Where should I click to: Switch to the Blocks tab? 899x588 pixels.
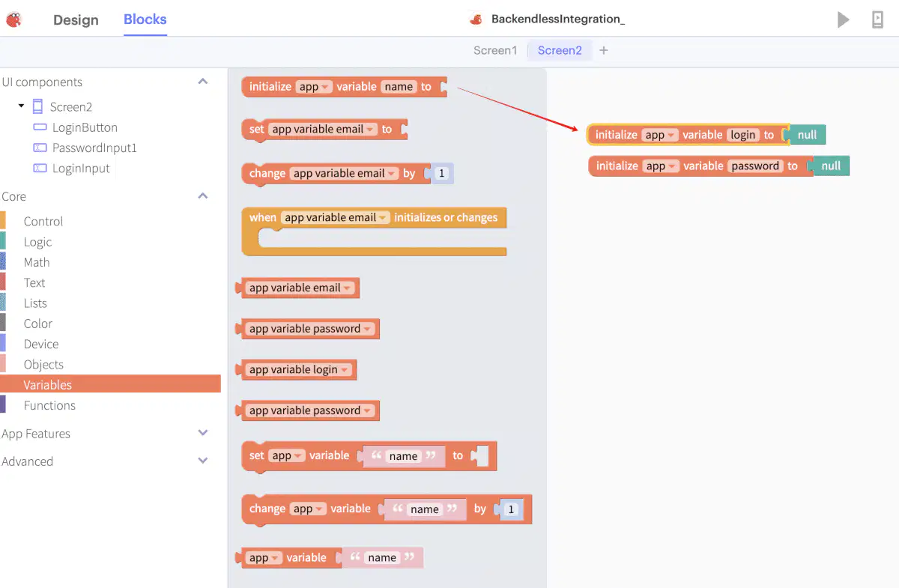point(145,19)
